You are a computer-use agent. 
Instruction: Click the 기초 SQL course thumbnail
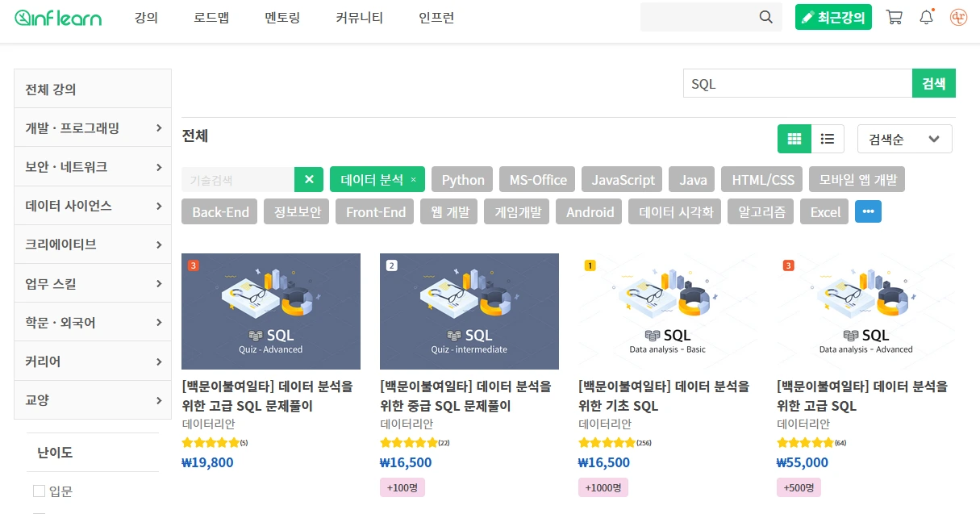coord(668,311)
